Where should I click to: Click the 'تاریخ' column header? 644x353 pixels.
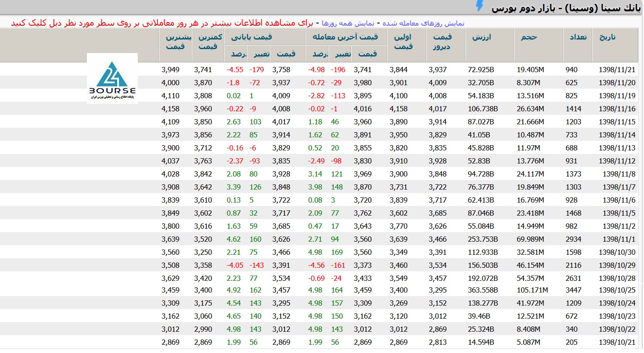[x=607, y=37]
